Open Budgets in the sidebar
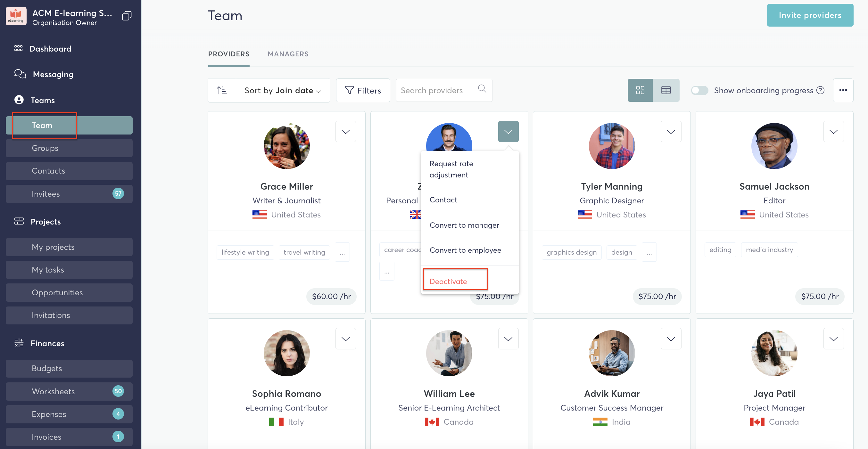The image size is (868, 449). point(69,369)
